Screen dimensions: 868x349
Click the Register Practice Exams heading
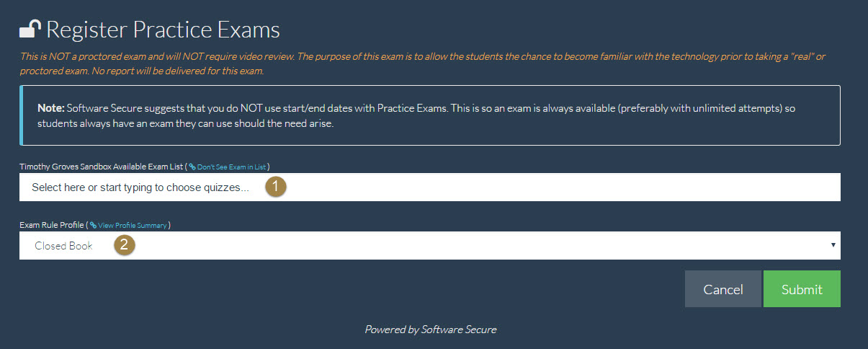163,30
